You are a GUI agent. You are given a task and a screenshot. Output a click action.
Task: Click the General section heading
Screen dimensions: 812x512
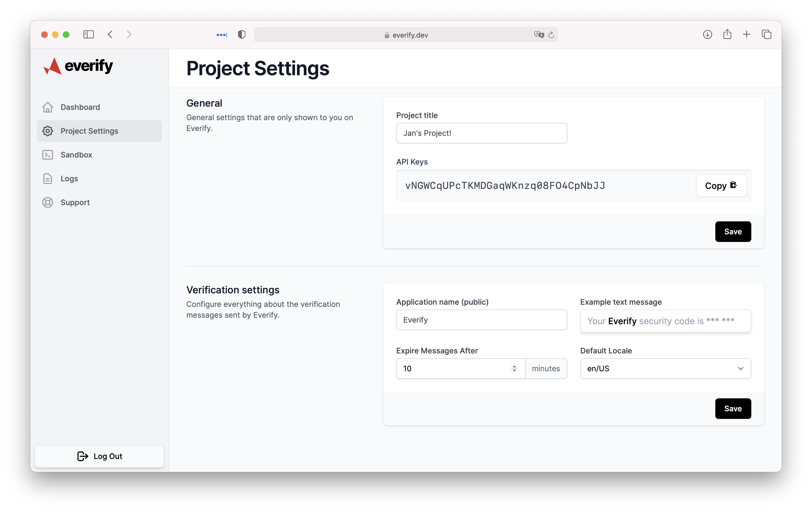tap(204, 103)
